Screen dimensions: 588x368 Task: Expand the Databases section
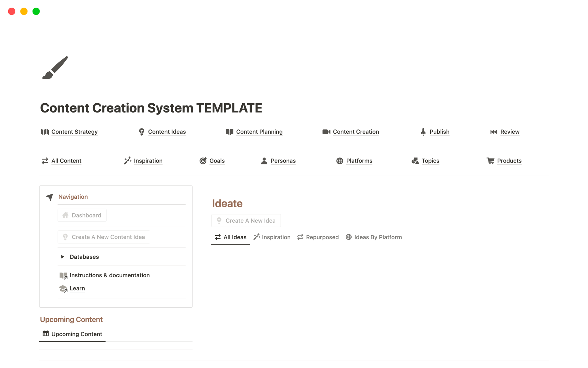tap(62, 257)
